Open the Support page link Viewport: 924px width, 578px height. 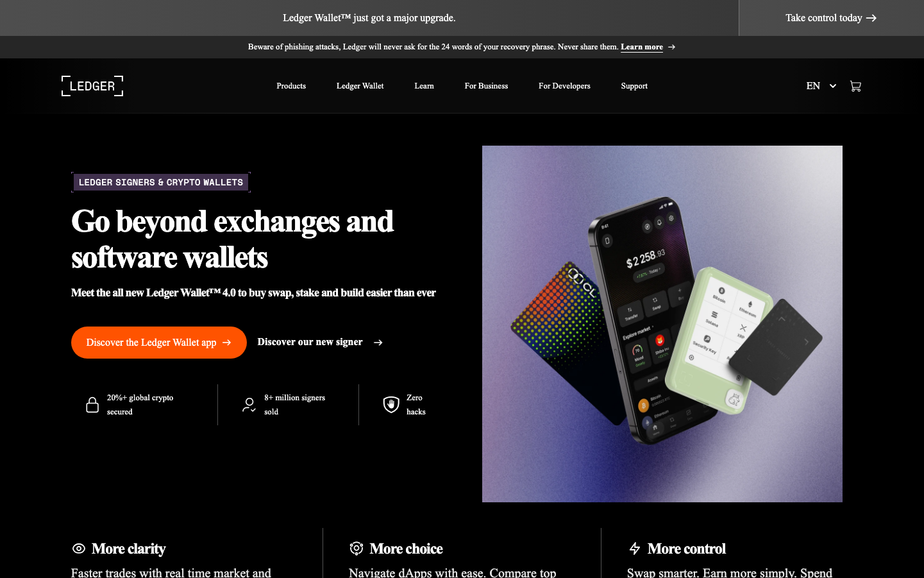point(634,86)
